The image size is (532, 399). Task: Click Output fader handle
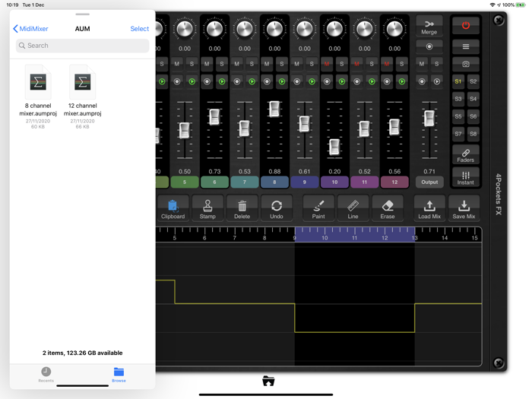(429, 119)
